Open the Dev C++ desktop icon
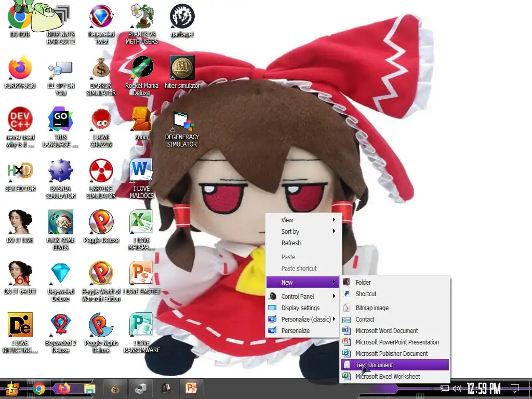 (20, 120)
